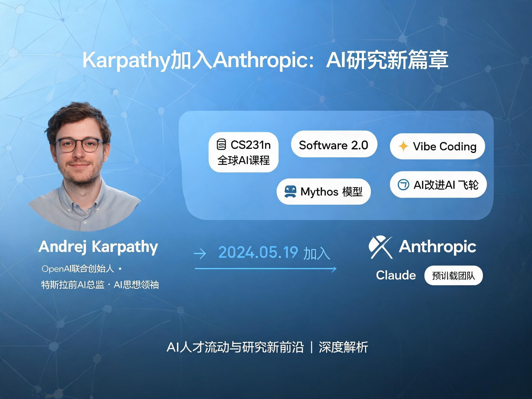The height and width of the screenshot is (399, 532).
Task: Click the name 'Andrej Karpathy'
Action: click(98, 247)
